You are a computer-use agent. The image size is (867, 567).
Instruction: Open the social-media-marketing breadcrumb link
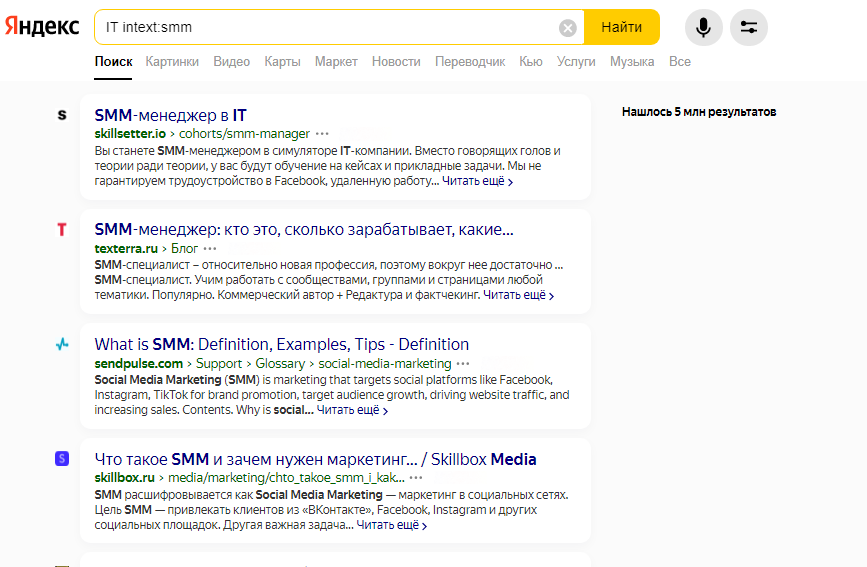(385, 363)
